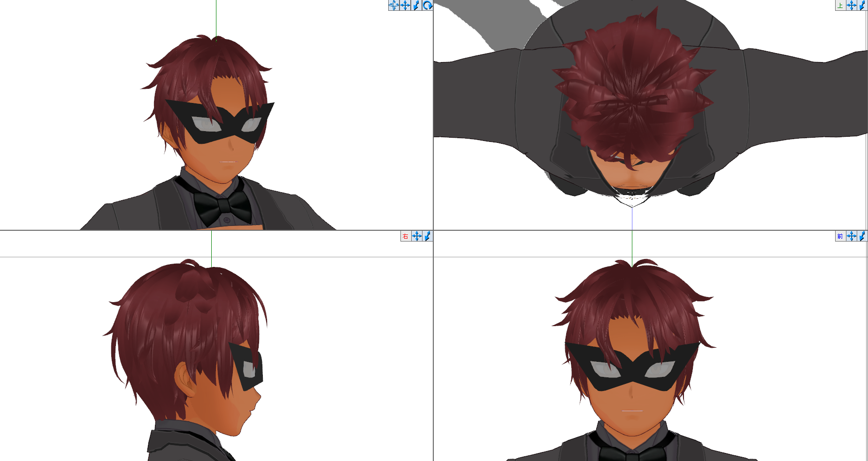Screen dimensions: 868x461
Task: Click the 前 front-view label button
Action: (x=840, y=236)
